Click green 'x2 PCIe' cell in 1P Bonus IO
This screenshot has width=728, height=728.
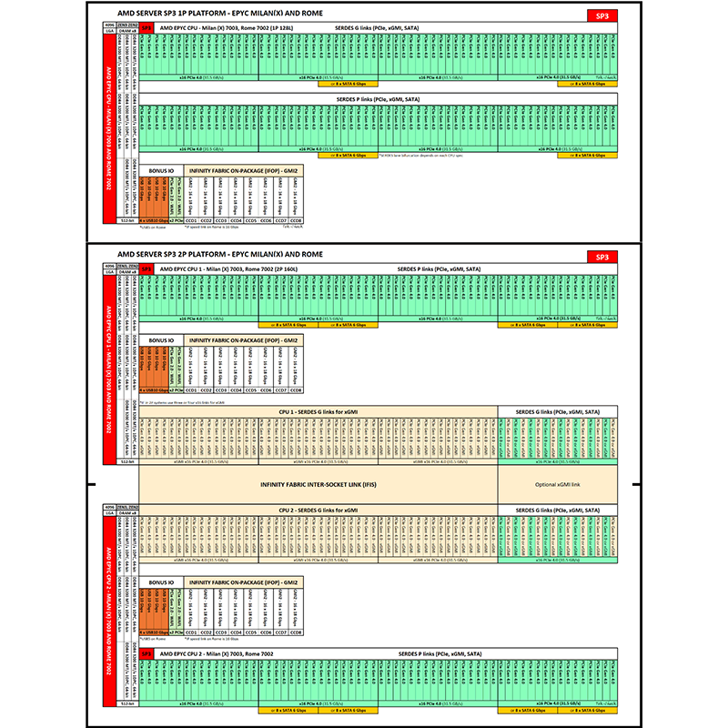(177, 220)
